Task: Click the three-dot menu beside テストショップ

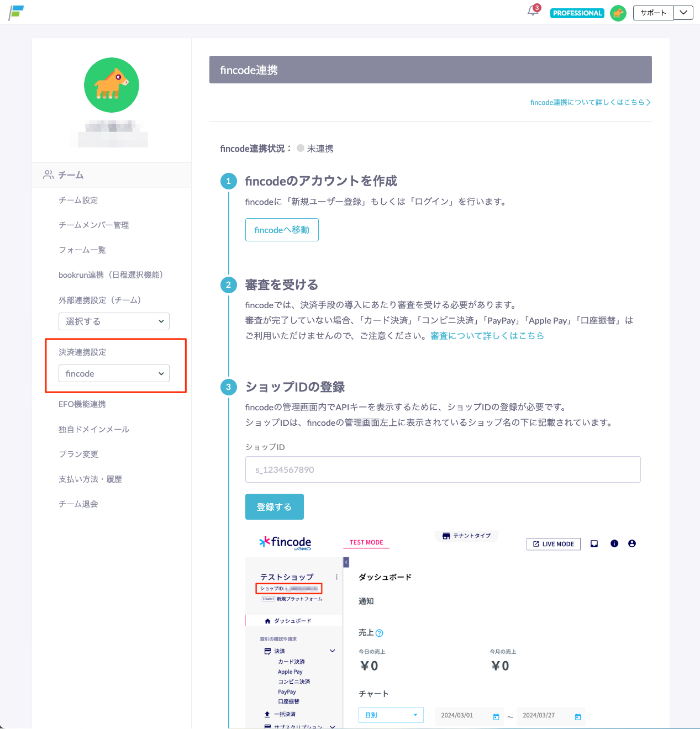Action: (336, 577)
